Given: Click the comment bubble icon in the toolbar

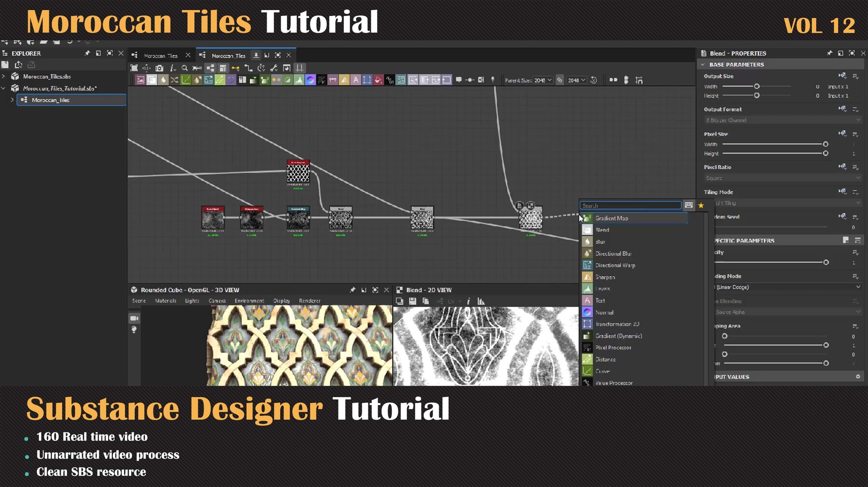Looking at the screenshot, I should tap(460, 80).
